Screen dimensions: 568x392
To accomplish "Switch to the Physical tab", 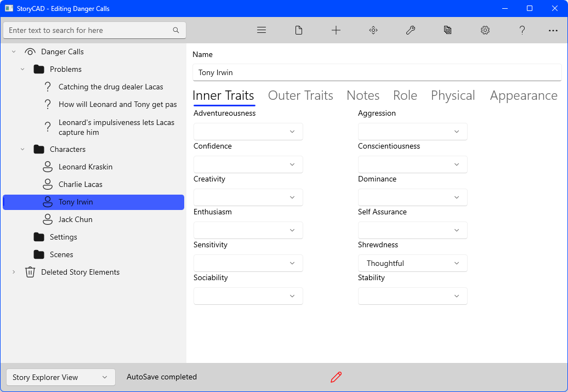I will [452, 95].
